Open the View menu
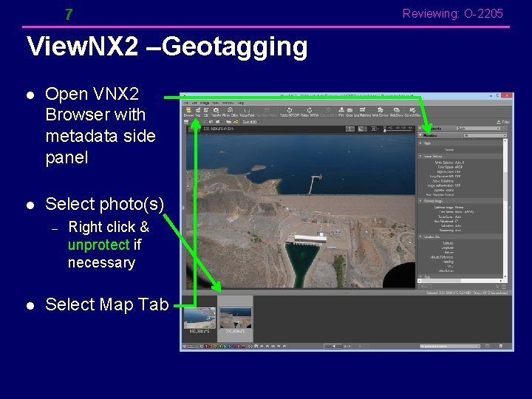The height and width of the screenshot is (399, 532). (216, 103)
